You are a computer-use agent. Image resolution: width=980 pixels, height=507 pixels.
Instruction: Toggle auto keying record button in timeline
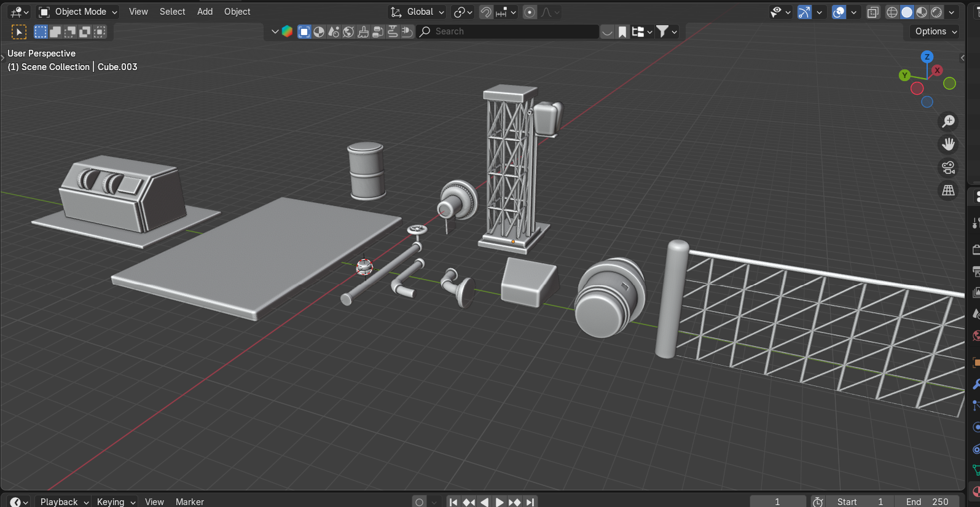[x=420, y=502]
